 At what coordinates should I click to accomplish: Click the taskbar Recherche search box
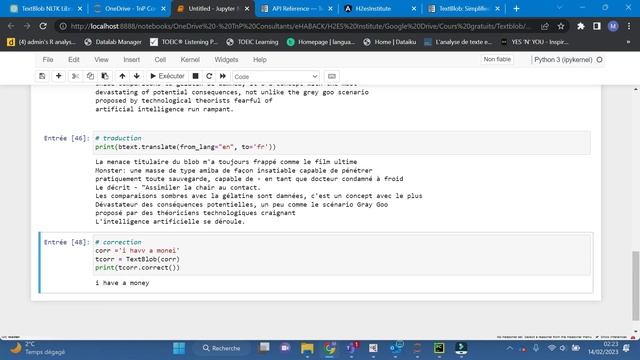222,348
